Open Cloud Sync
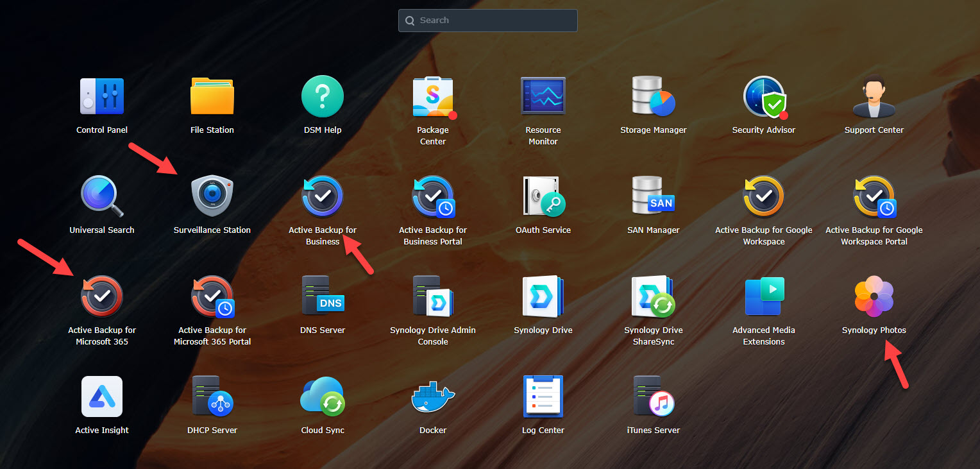Screen dimensions: 980x469 pos(323,397)
